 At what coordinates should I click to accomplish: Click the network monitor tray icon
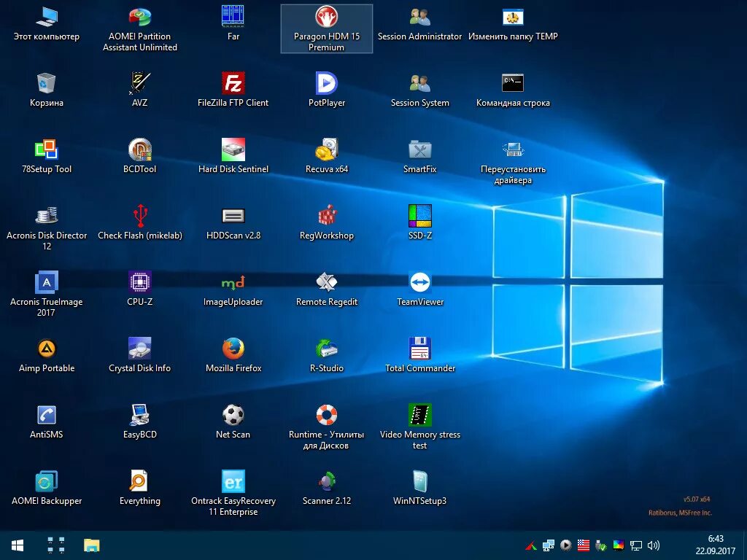coord(635,545)
